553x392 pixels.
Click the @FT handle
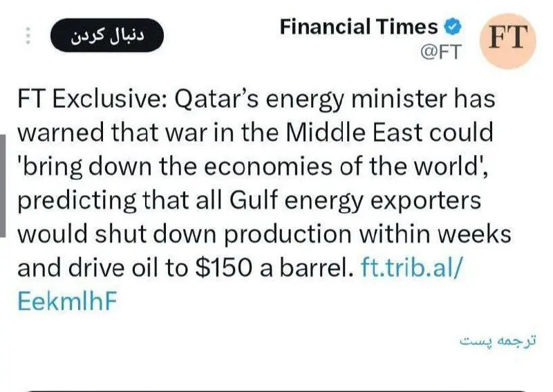pyautogui.click(x=438, y=53)
